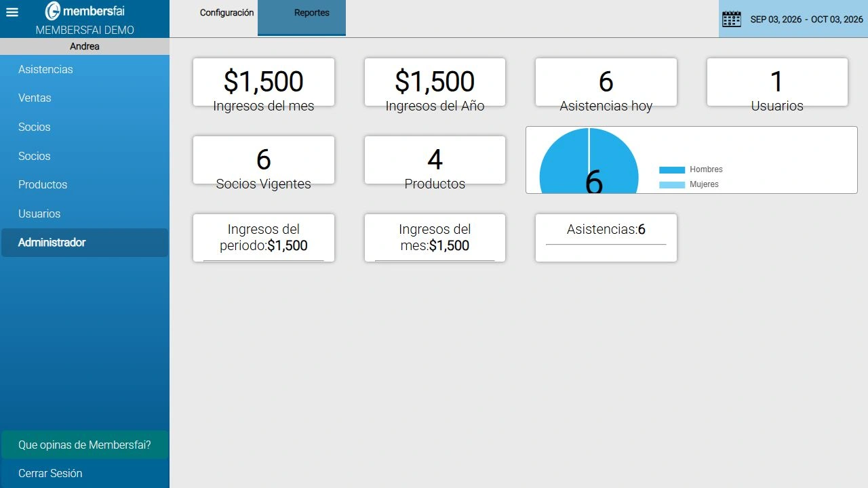Image resolution: width=868 pixels, height=488 pixels.
Task: Log out with Cerrar Sesión
Action: (x=85, y=473)
